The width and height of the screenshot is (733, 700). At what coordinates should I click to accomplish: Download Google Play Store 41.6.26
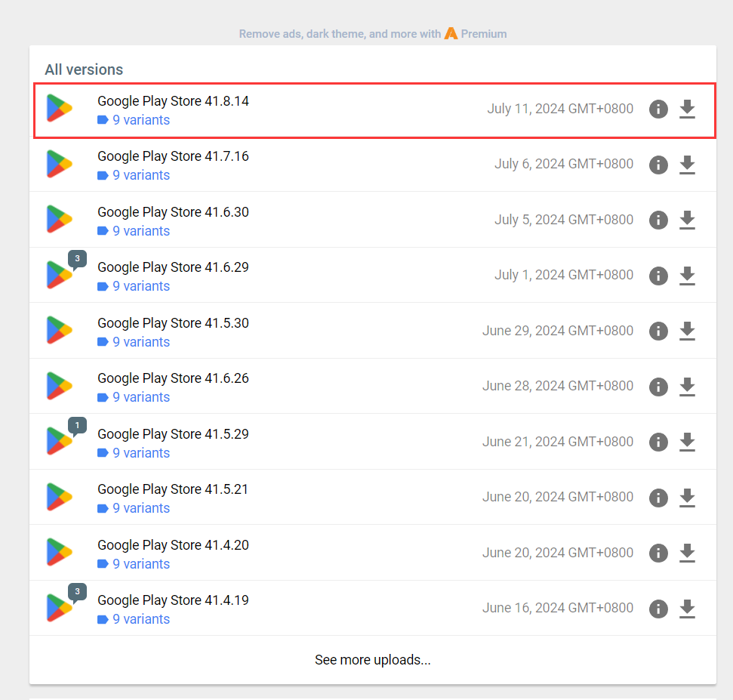point(687,387)
